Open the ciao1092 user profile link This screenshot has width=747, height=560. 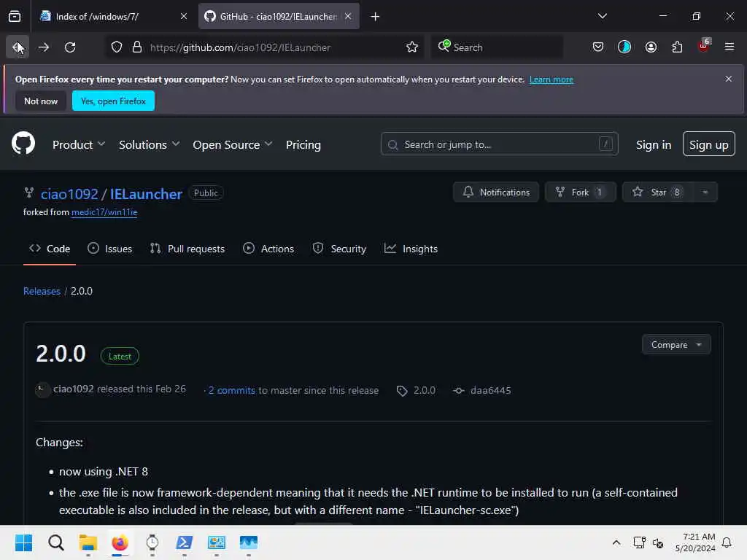point(69,194)
